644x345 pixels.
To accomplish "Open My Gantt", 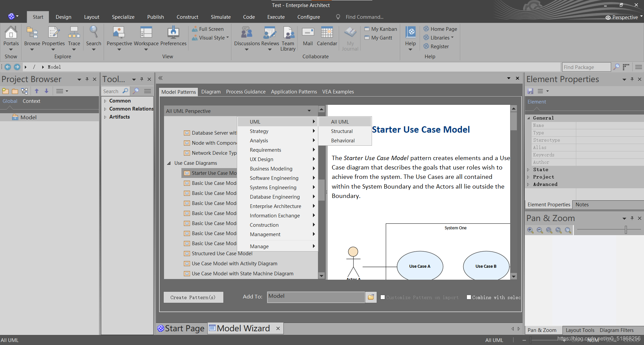I will (x=378, y=38).
